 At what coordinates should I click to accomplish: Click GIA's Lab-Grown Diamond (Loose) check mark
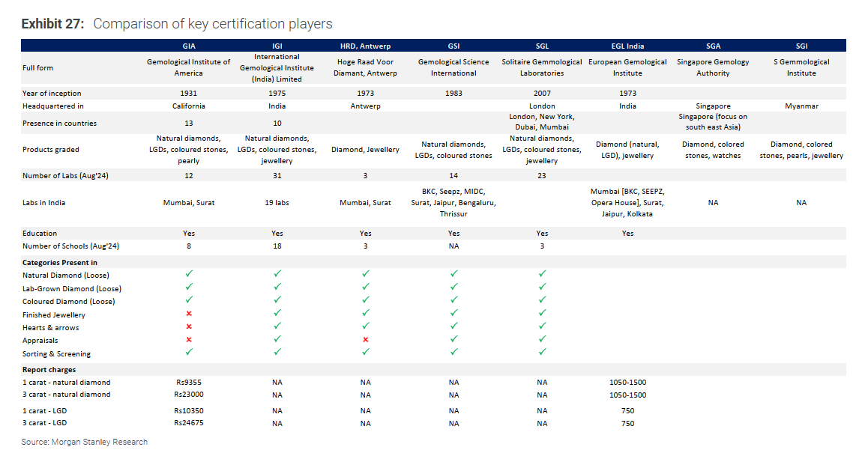pos(189,287)
